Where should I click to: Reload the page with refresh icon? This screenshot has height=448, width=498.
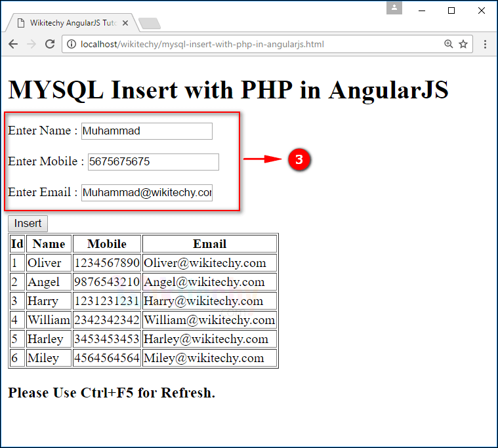[49, 44]
